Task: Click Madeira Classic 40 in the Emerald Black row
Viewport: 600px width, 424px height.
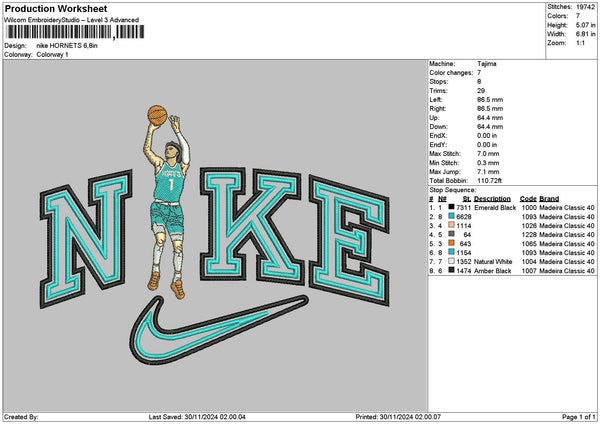Action: click(x=567, y=208)
